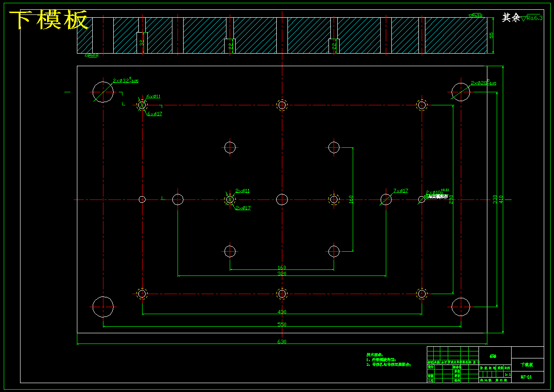The height and width of the screenshot is (392, 554).
Task: Click the top-right ø28 guide hole circle
Action: point(461,92)
